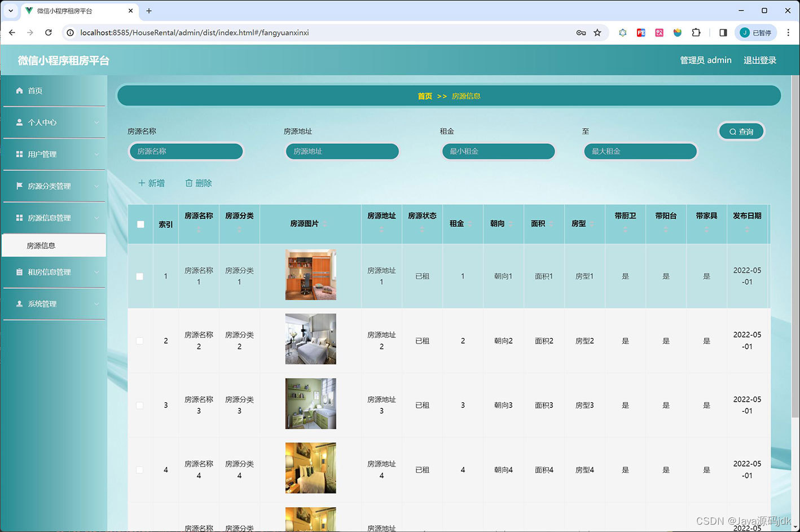Viewport: 800px width, 532px height.
Task: Toggle the browser side panel icon
Action: pos(723,33)
